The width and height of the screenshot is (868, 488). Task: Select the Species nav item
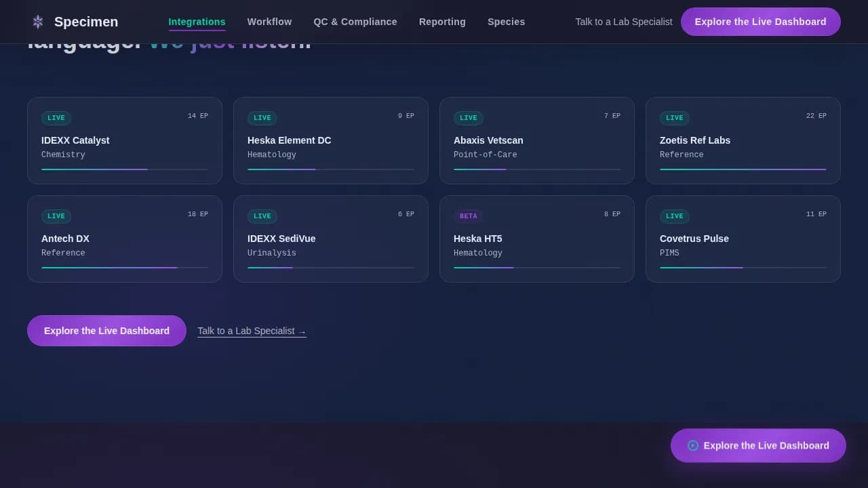tap(507, 22)
